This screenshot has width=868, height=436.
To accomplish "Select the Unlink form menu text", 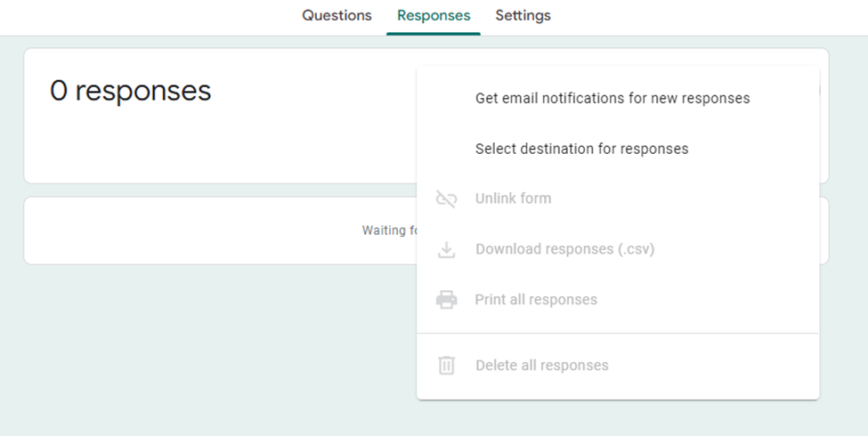I will [513, 199].
